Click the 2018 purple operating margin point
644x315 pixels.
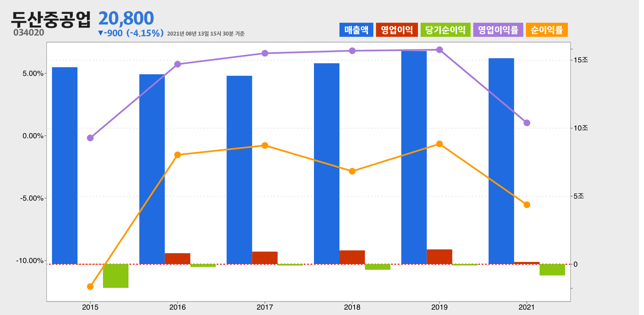352,51
